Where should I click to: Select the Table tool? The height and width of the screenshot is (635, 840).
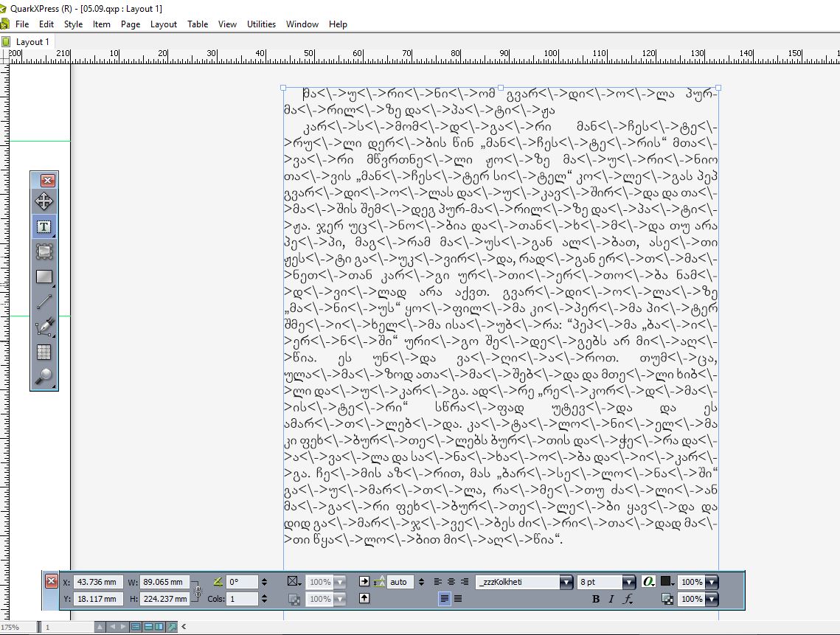[44, 352]
